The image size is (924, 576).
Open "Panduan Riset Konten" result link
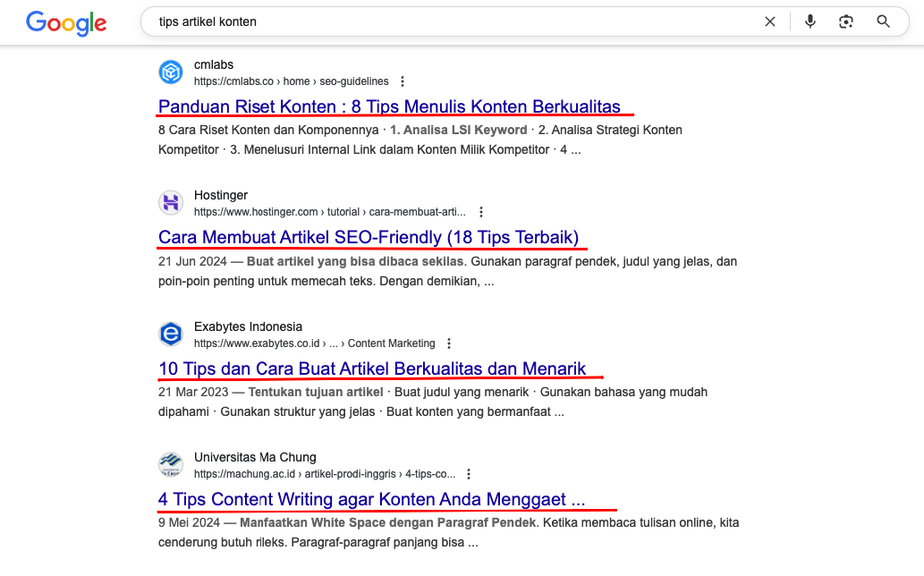[389, 106]
